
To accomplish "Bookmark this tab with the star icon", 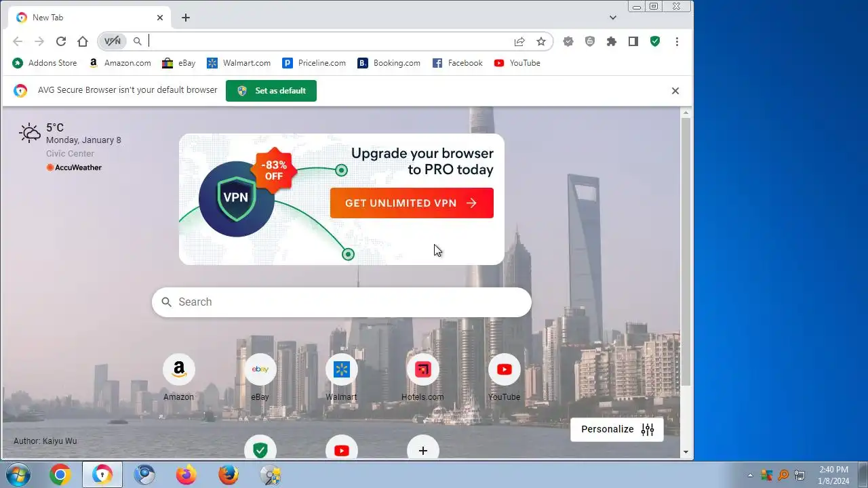I will click(541, 41).
